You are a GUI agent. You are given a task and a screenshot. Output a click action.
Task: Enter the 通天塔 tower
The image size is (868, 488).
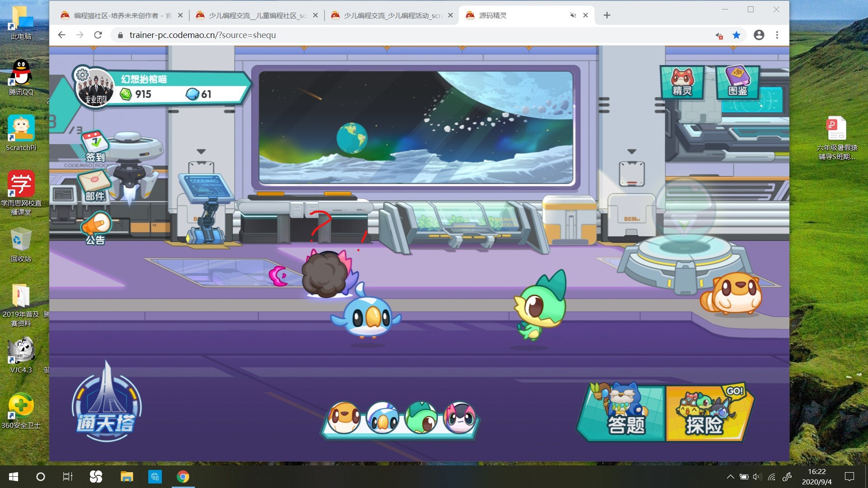pyautogui.click(x=107, y=401)
